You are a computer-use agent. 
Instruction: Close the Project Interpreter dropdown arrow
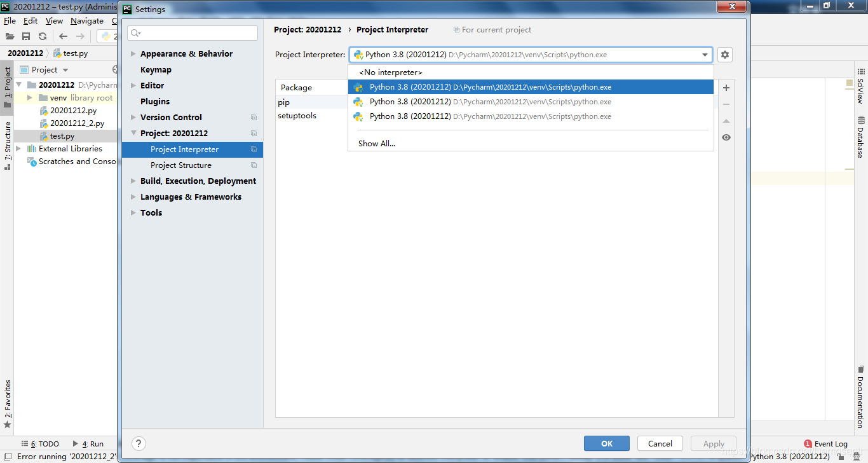[x=705, y=55]
